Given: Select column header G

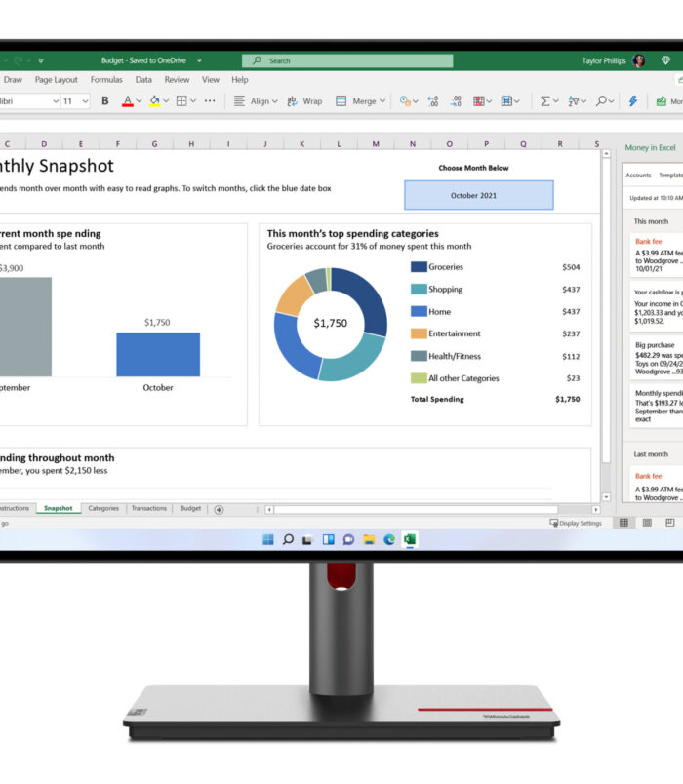Looking at the screenshot, I should (154, 144).
